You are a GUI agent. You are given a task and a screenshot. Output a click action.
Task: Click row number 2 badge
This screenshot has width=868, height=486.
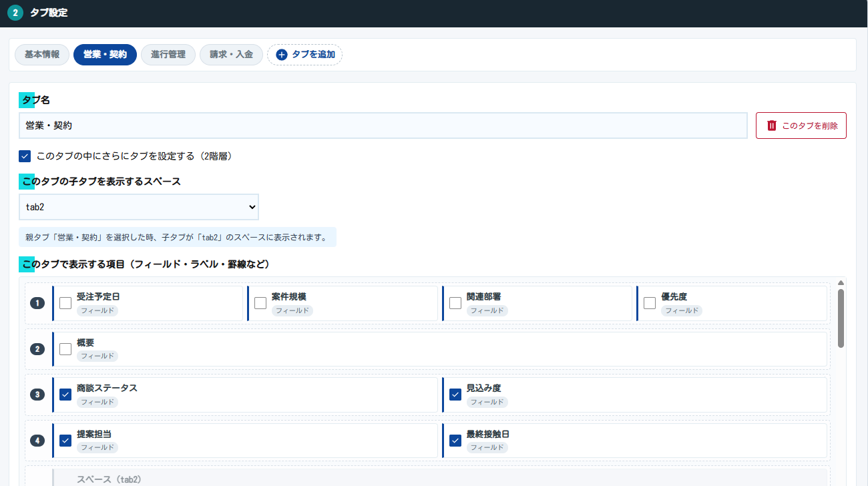(37, 348)
